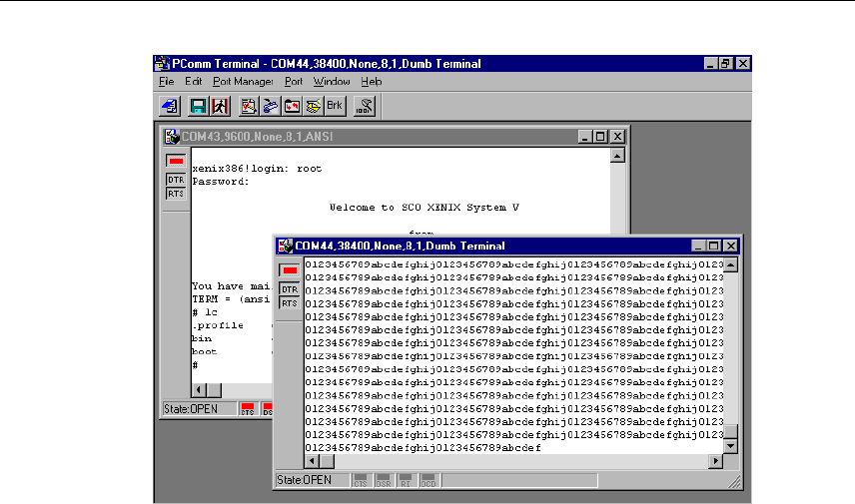
Task: Click the rightmost toolbar icon after Brk
Action: point(366,105)
